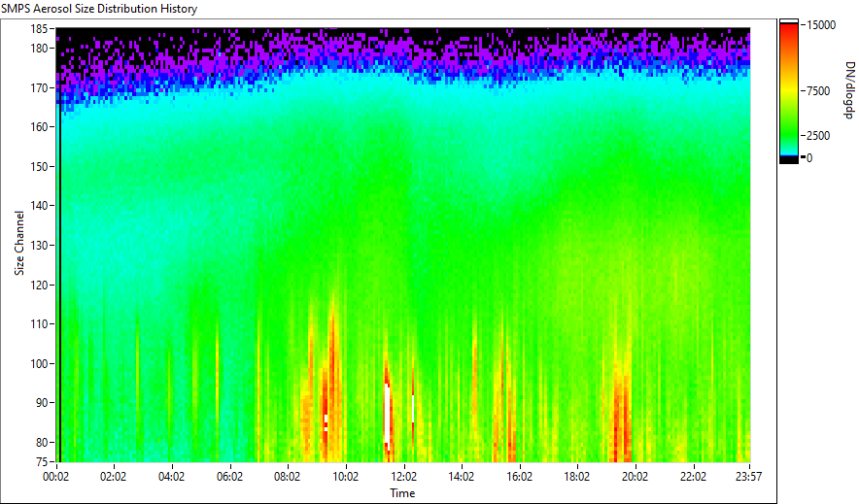Click the 185 size channel tick label
This screenshot has height=504, width=859.
[39, 28]
